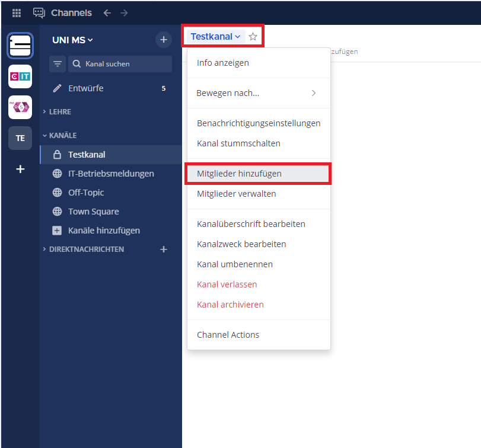Choose Mitglieder hinzufügen from menu

click(x=239, y=174)
